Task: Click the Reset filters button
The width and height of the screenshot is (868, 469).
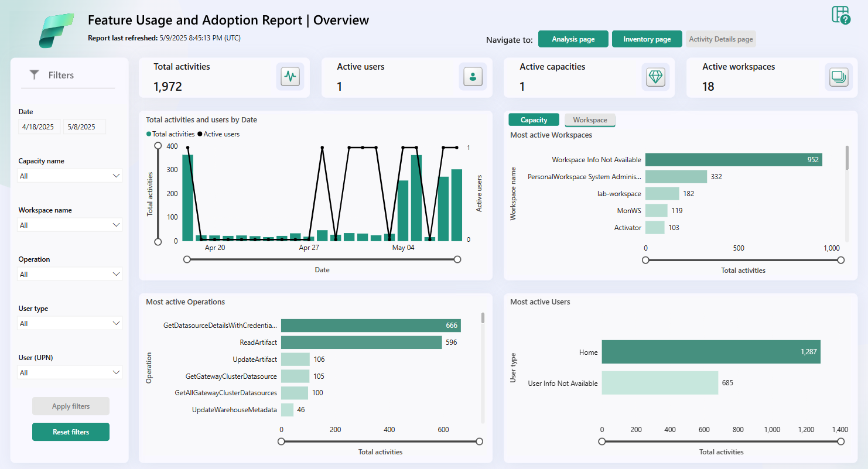Action: click(x=70, y=432)
